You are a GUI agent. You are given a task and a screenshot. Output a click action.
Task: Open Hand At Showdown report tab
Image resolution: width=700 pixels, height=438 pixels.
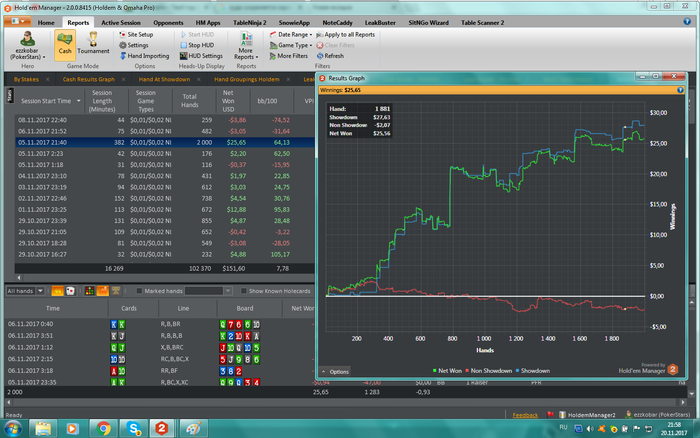click(x=164, y=79)
